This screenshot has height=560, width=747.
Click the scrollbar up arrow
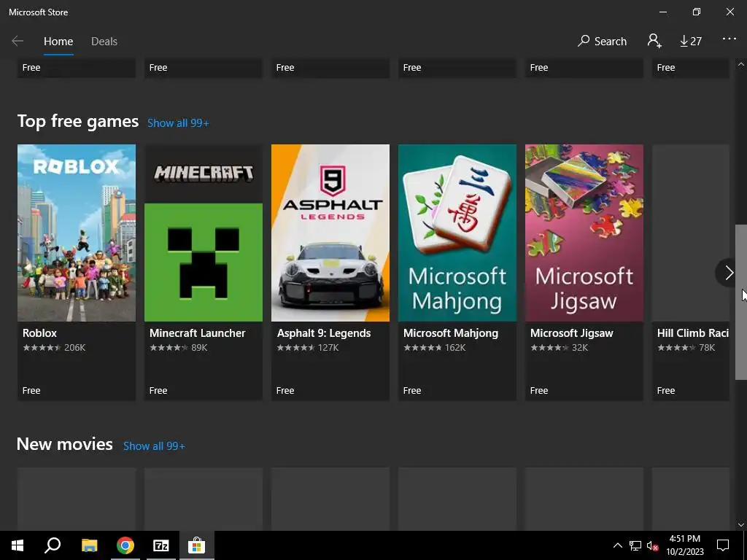tap(741, 65)
